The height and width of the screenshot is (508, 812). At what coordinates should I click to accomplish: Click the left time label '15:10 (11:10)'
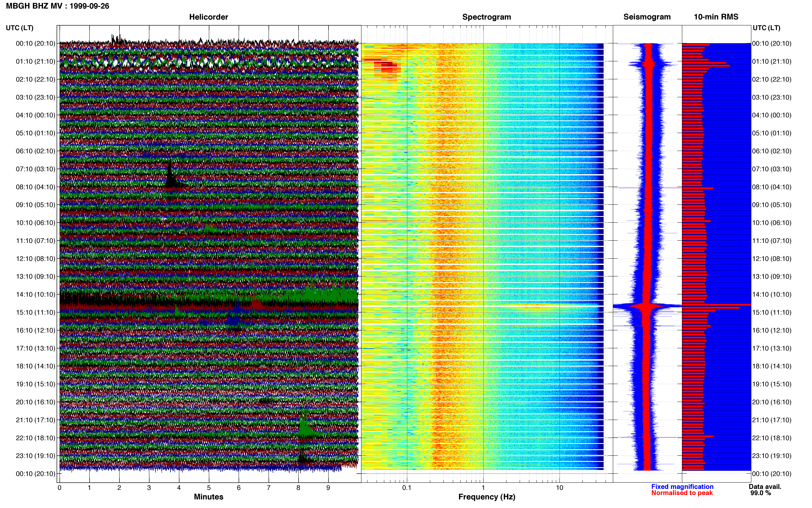(35, 313)
